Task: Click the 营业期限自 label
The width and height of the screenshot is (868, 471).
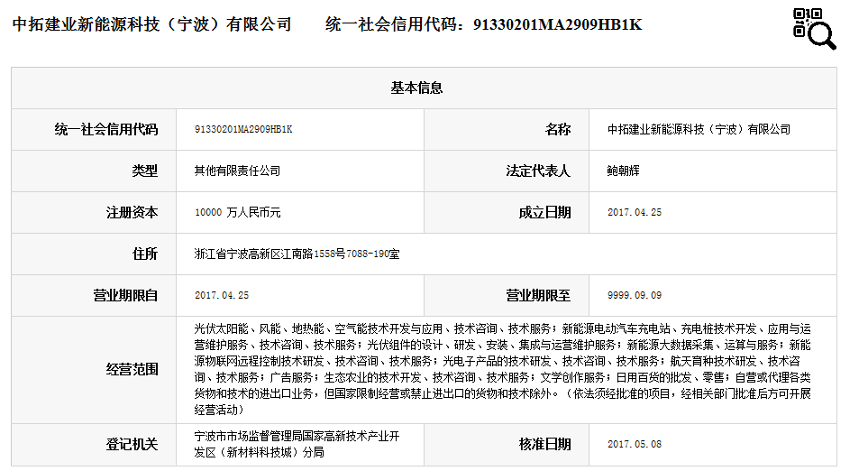Action: pos(125,296)
